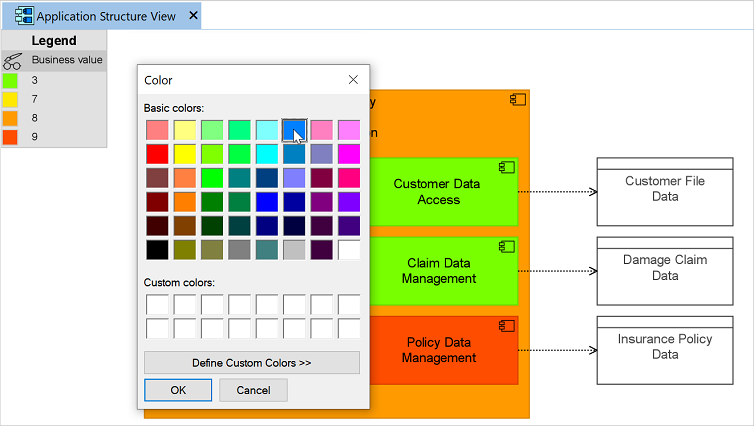Click the green legend swatch for value 3

11,80
